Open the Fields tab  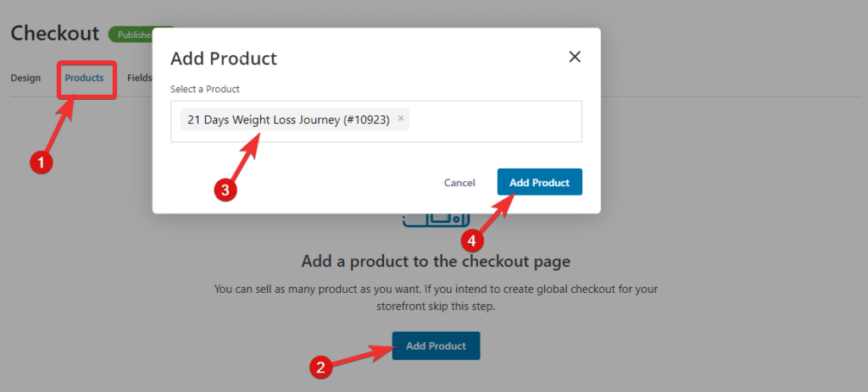coord(140,78)
